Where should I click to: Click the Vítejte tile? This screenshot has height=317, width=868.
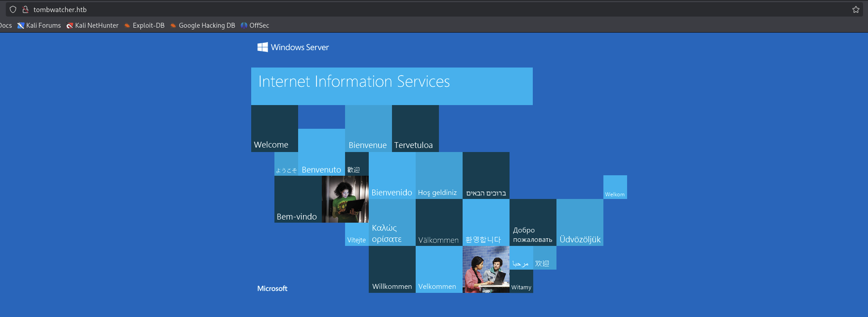[357, 234]
